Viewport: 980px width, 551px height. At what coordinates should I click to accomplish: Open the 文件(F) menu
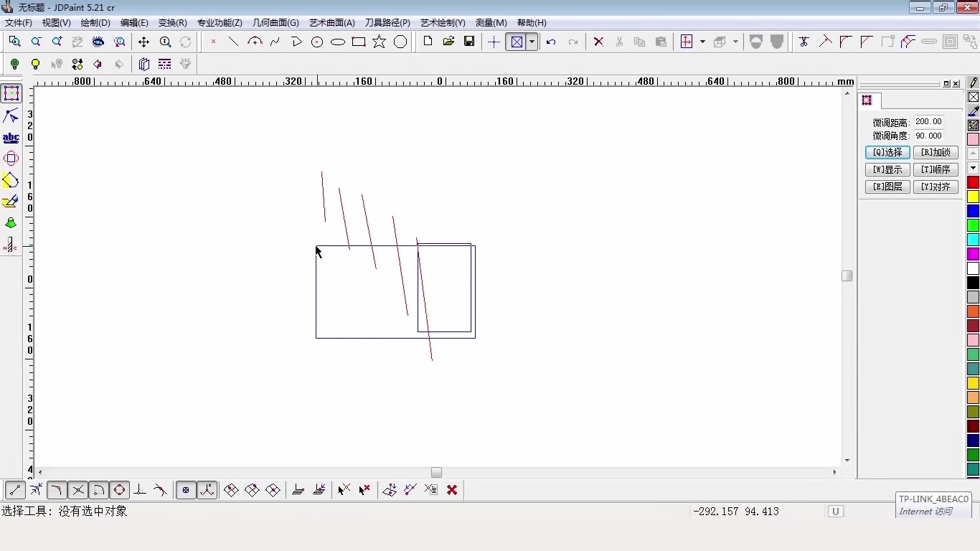point(19,23)
